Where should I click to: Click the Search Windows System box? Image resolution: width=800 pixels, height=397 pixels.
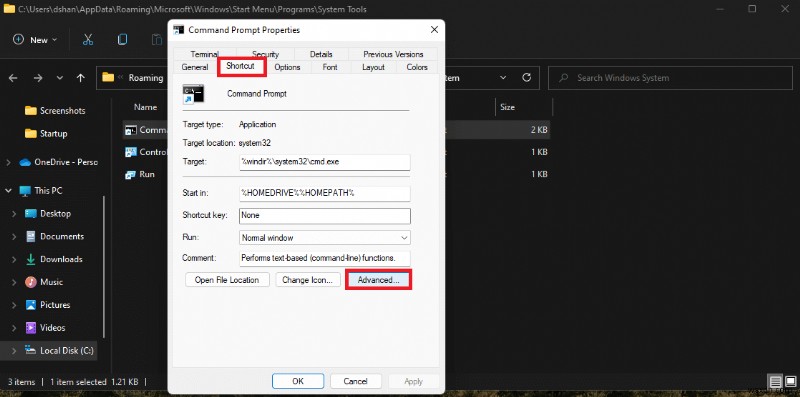tap(670, 78)
